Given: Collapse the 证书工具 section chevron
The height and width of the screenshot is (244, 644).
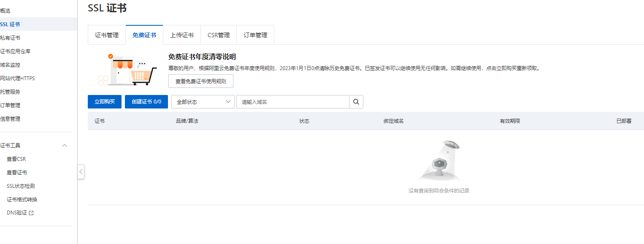Looking at the screenshot, I should (65, 146).
